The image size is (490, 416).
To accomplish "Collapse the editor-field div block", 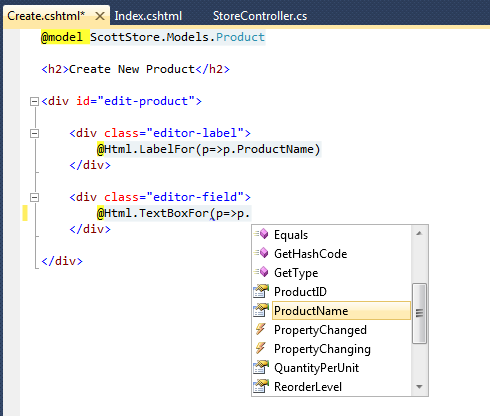I will [34, 197].
